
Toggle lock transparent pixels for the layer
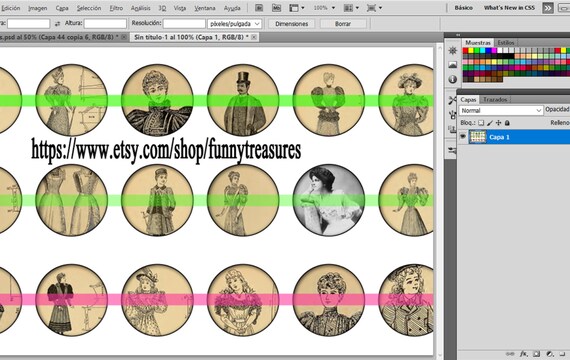point(481,123)
